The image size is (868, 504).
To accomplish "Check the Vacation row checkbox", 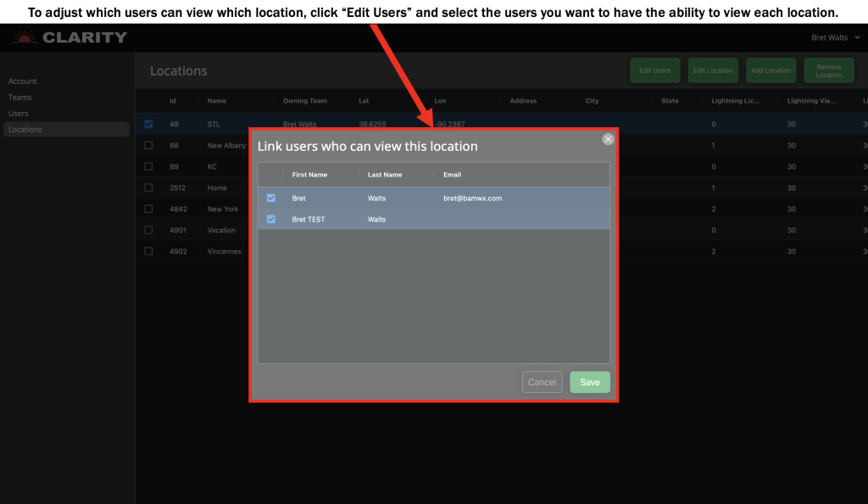I will point(148,230).
